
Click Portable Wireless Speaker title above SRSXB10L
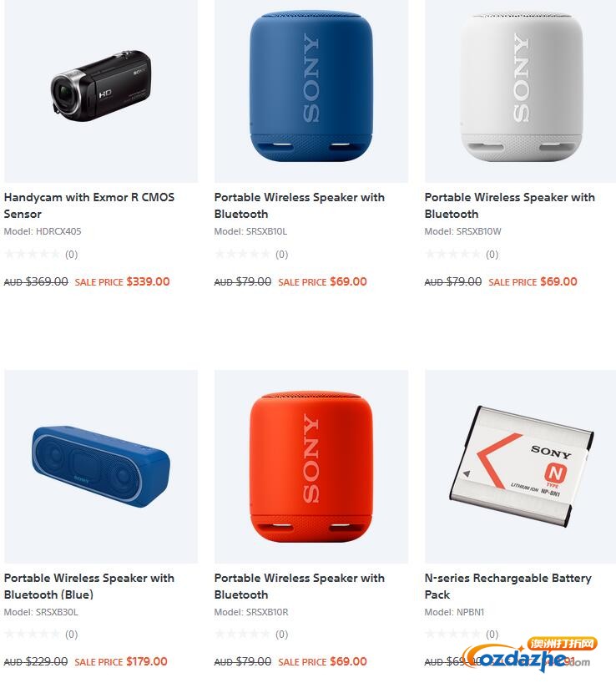click(x=300, y=205)
